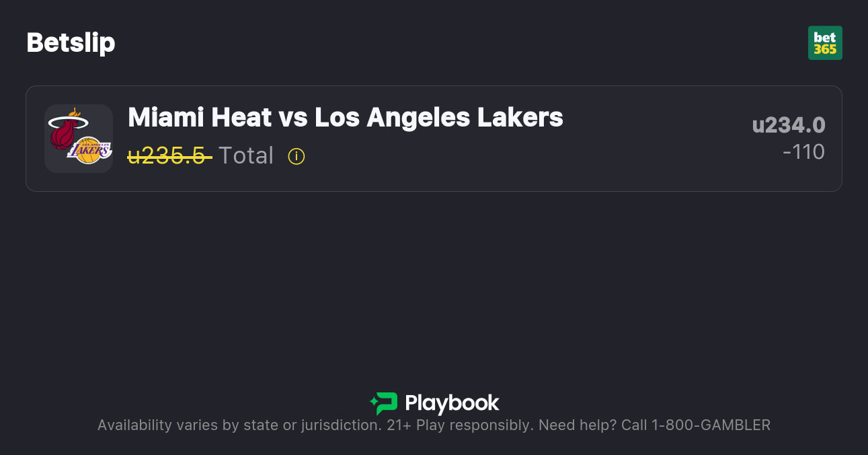
Task: Click the Betslip heading
Action: click(71, 43)
